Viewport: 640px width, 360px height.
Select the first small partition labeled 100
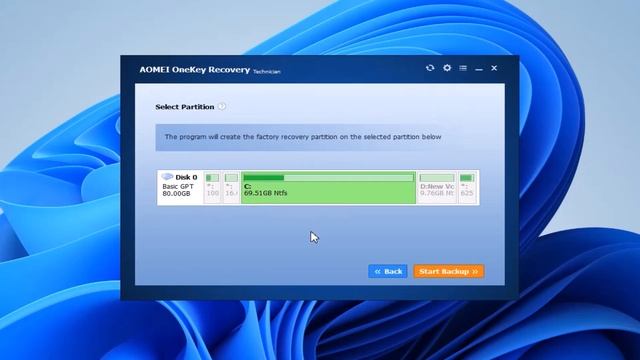[213, 188]
